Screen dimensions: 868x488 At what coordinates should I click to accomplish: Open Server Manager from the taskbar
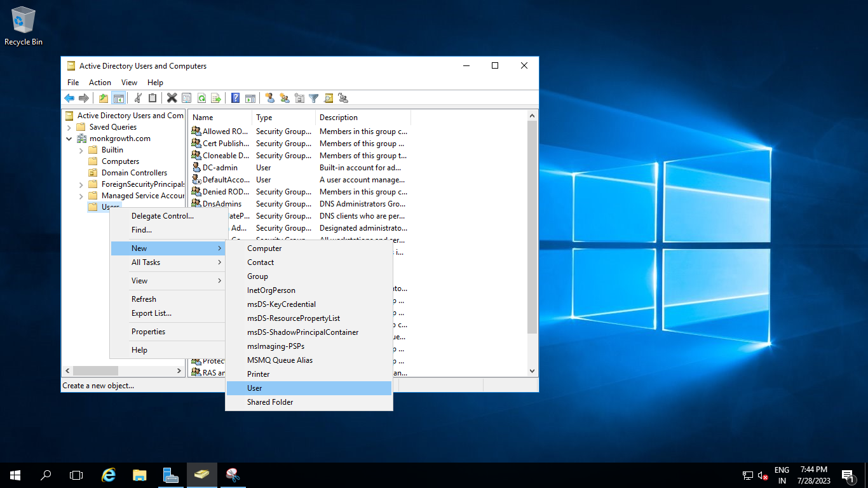[170, 475]
